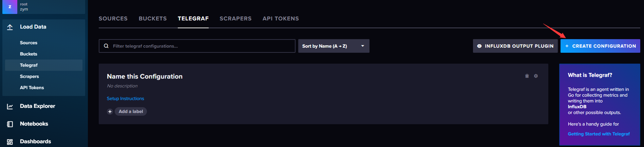Open the Sort by Name dropdown
Screen dimensions: 644x147
(x=334, y=46)
